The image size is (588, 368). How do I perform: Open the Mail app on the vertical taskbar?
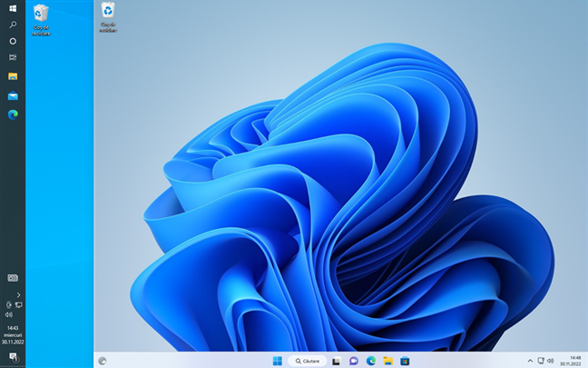click(13, 96)
